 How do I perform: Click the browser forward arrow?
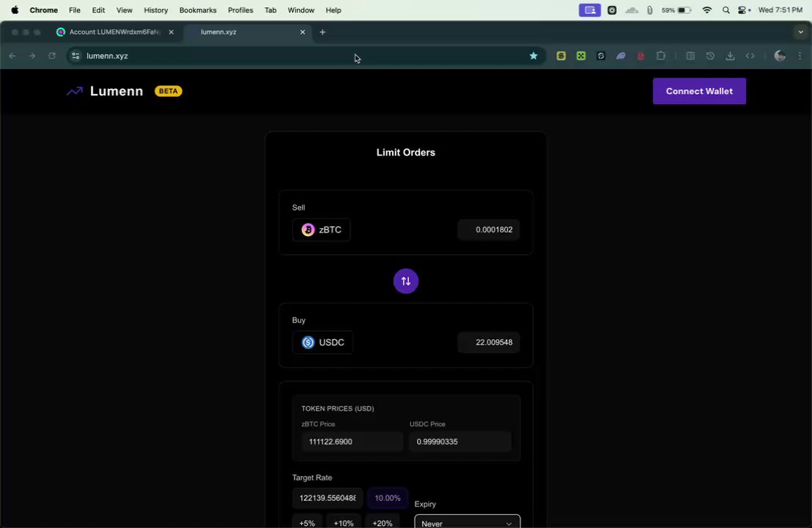point(32,56)
